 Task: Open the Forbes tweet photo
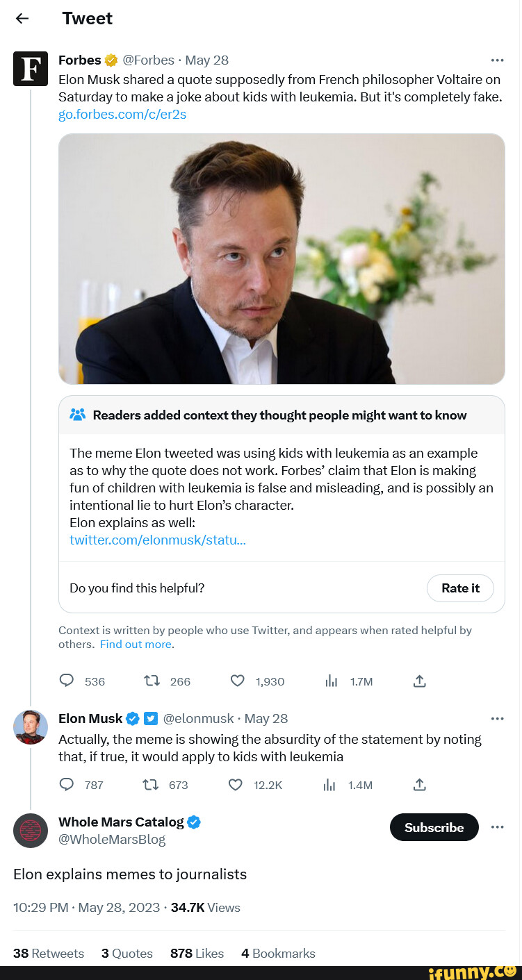point(282,258)
